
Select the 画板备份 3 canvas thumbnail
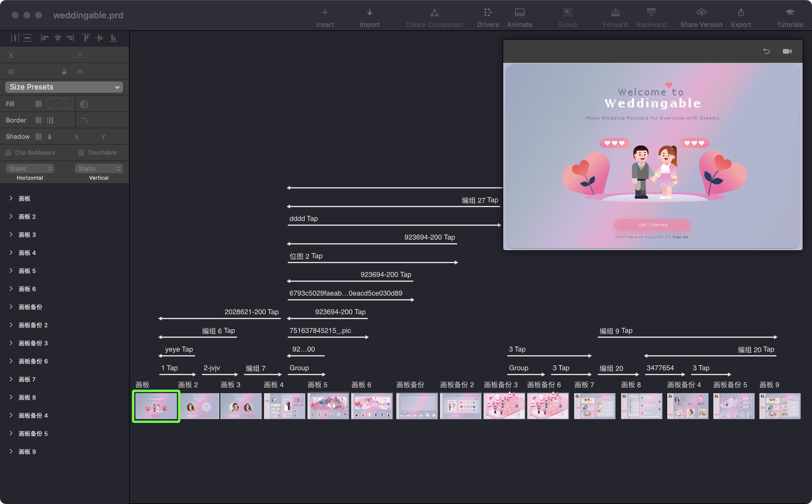tap(504, 406)
